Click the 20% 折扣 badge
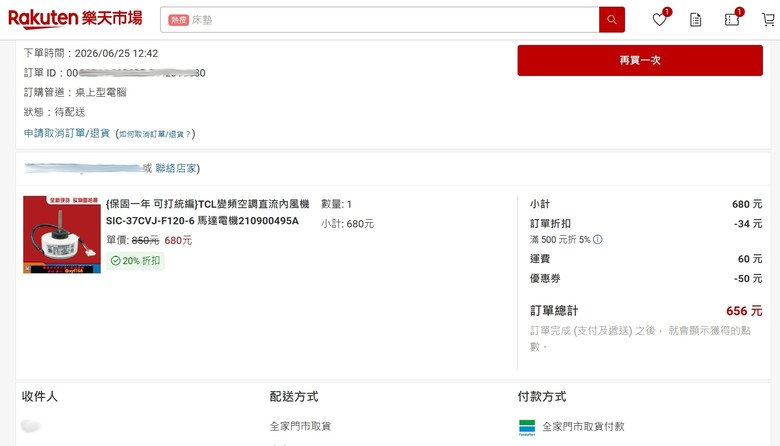780x446 pixels. pos(135,261)
